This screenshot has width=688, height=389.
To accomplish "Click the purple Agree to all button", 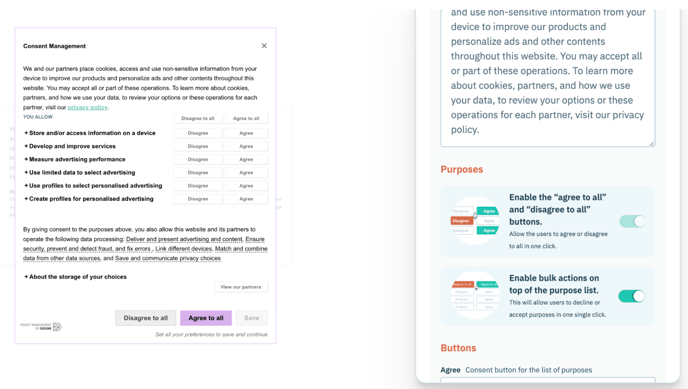I will click(206, 318).
